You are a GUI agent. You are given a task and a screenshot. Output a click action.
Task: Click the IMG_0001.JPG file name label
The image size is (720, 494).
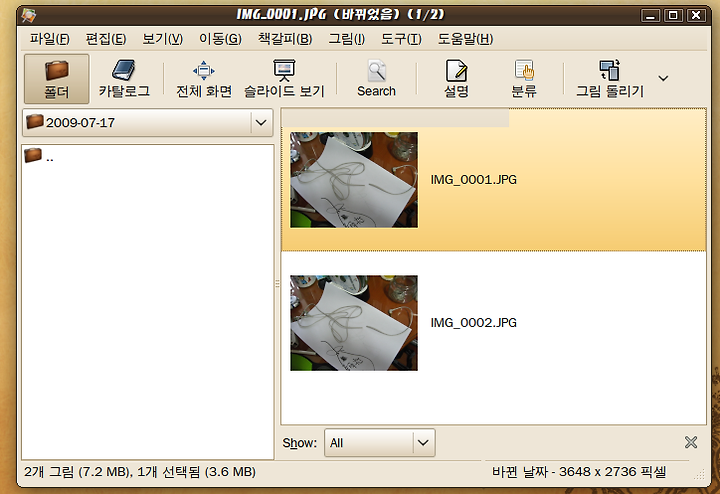(x=473, y=180)
